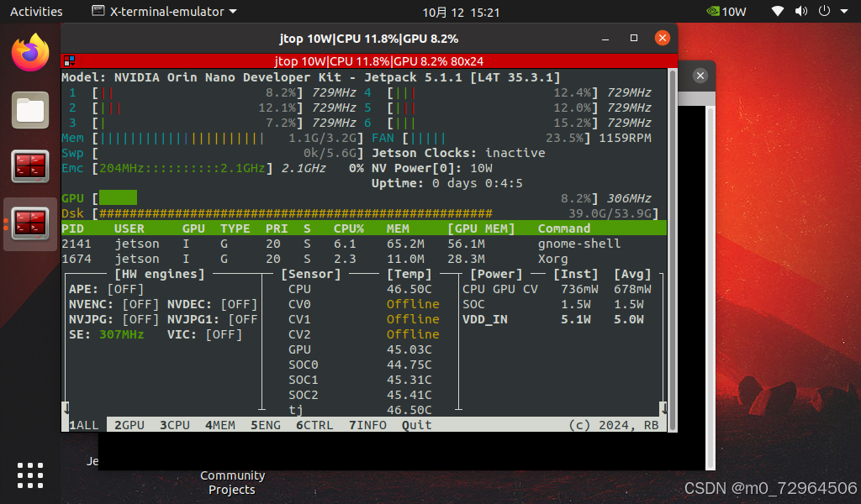Viewport: 861px width, 504px height.
Task: Click the Command column header
Action: click(x=564, y=228)
